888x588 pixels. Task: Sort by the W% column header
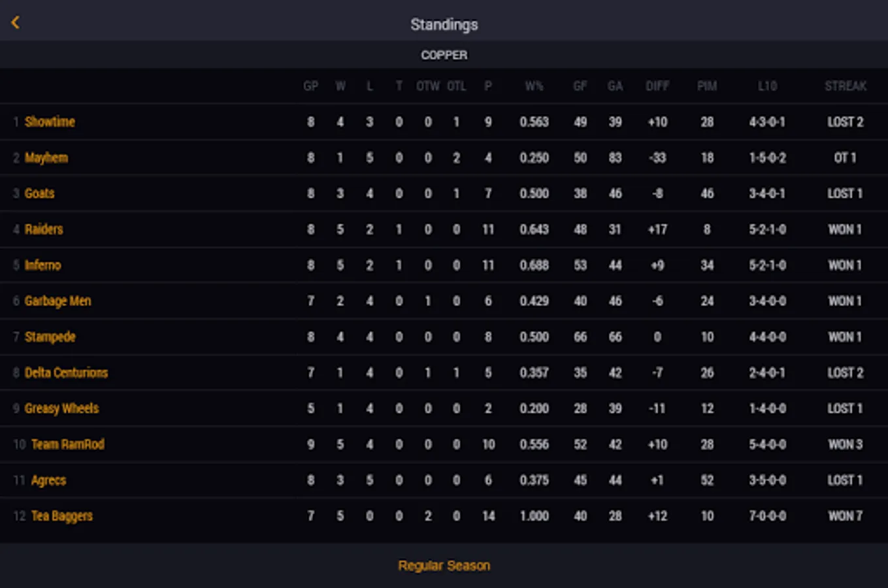[534, 86]
